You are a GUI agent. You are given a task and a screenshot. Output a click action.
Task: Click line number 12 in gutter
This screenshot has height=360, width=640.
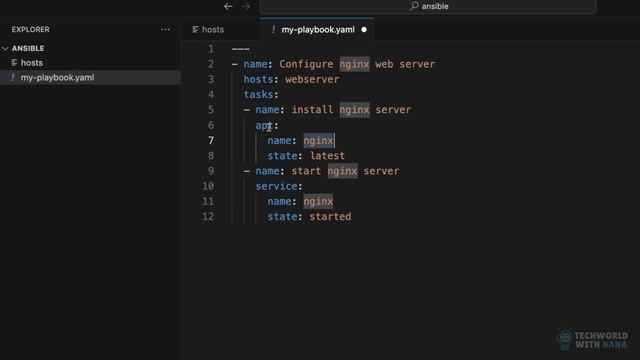pos(208,216)
